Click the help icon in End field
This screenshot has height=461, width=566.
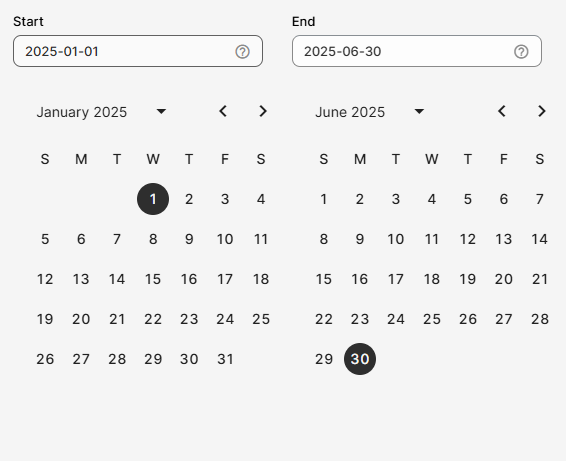pos(521,52)
